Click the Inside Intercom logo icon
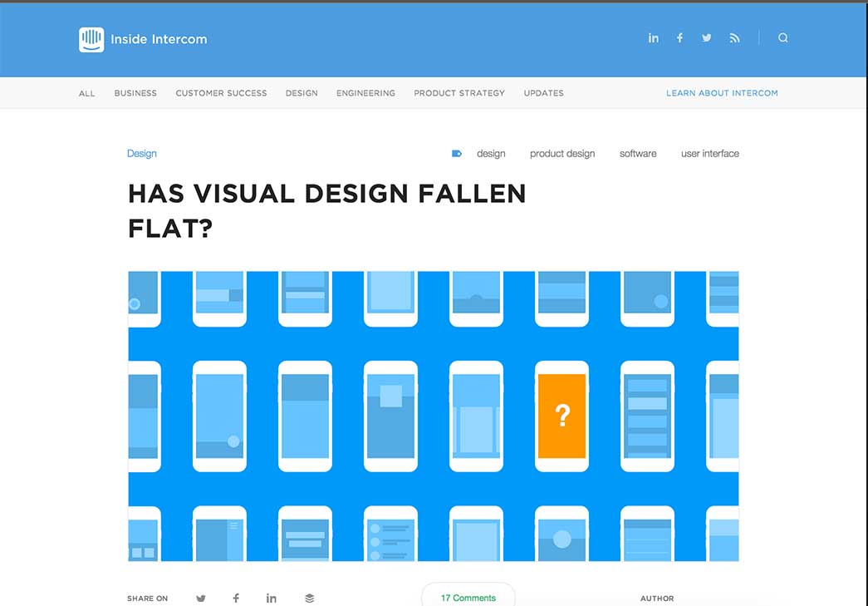 tap(91, 38)
